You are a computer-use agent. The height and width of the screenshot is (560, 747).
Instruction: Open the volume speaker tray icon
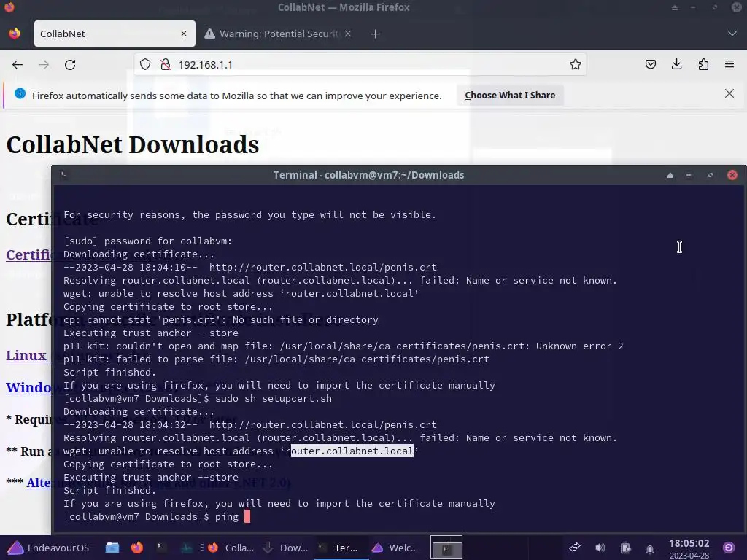(x=600, y=548)
